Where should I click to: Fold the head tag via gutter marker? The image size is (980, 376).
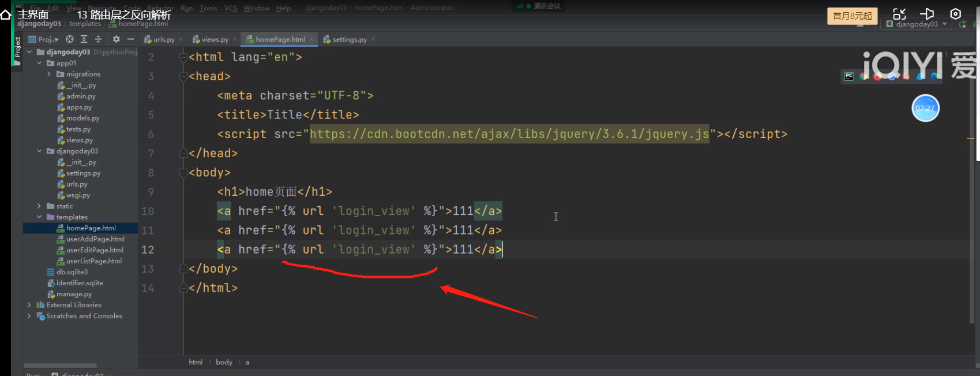(x=183, y=76)
